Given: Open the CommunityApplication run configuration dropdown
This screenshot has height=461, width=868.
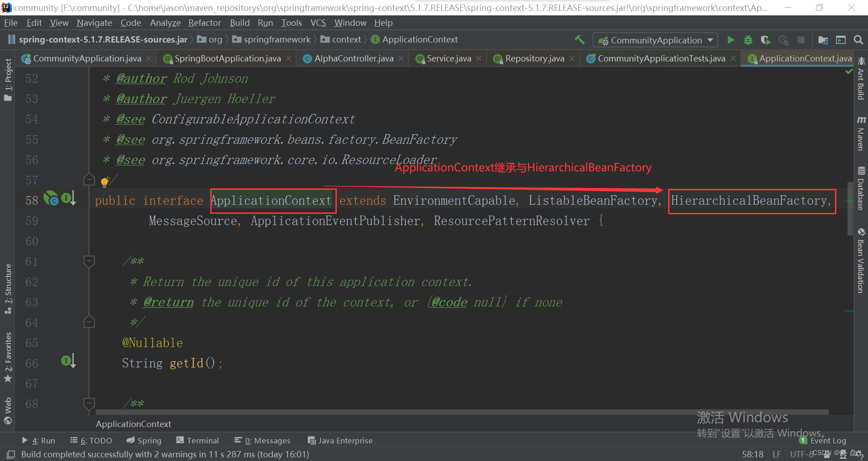Looking at the screenshot, I should point(655,40).
